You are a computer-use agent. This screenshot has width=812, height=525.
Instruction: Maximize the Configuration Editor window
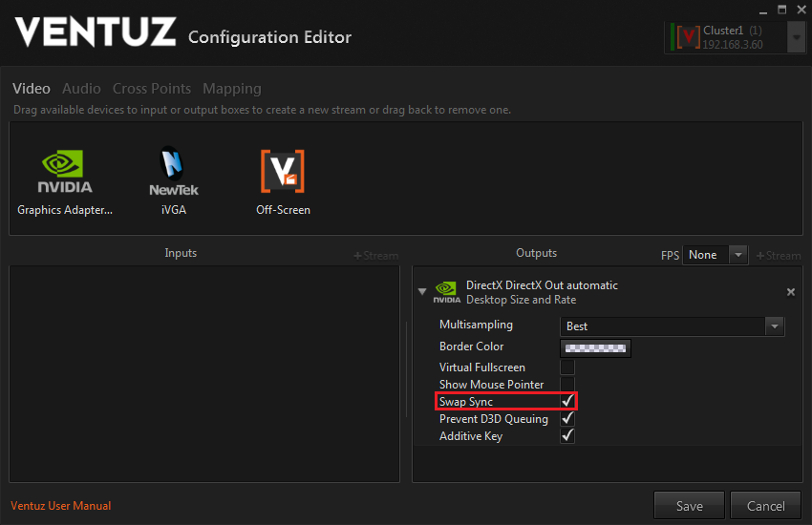781,10
